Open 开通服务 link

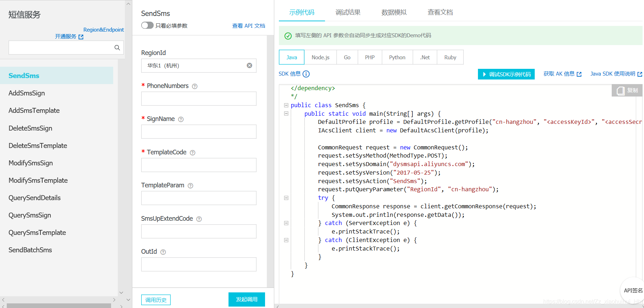[x=66, y=37]
